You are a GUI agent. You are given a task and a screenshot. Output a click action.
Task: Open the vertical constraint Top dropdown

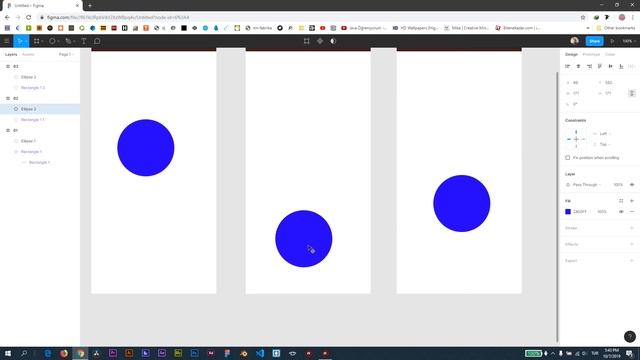tap(602, 144)
